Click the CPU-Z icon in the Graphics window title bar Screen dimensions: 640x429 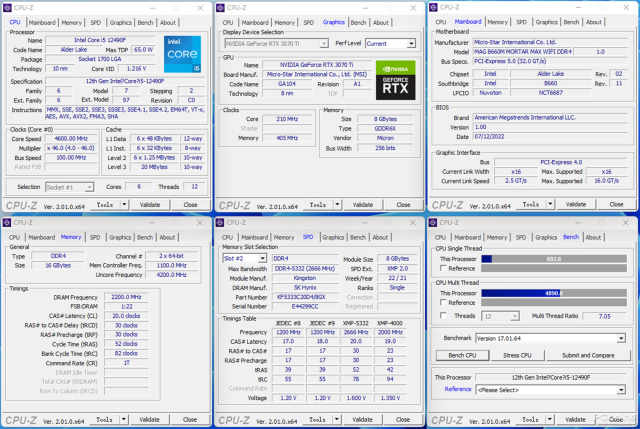pyautogui.click(x=220, y=8)
